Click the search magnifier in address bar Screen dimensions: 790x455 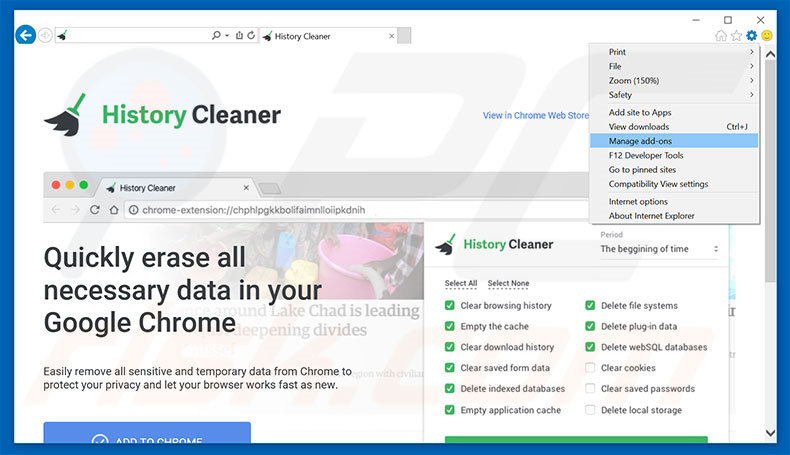pyautogui.click(x=216, y=35)
